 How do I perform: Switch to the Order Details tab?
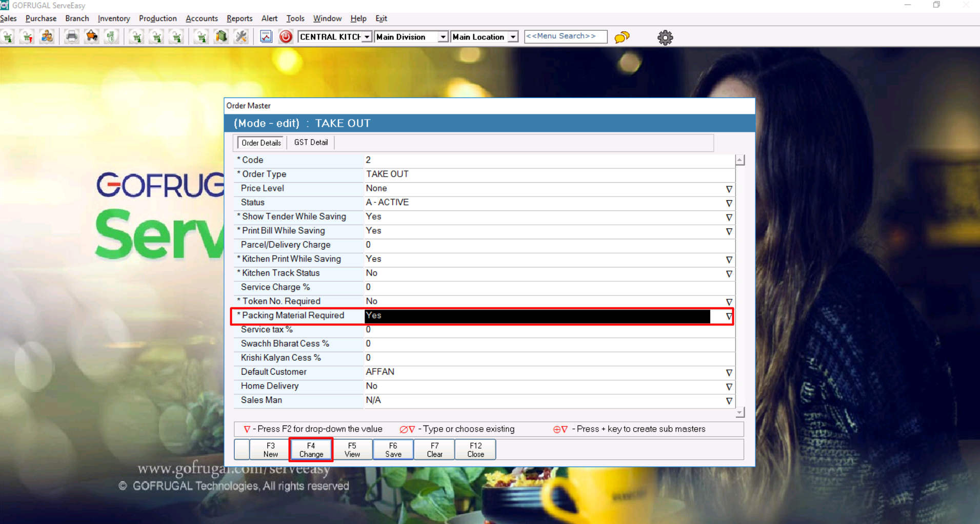[261, 143]
